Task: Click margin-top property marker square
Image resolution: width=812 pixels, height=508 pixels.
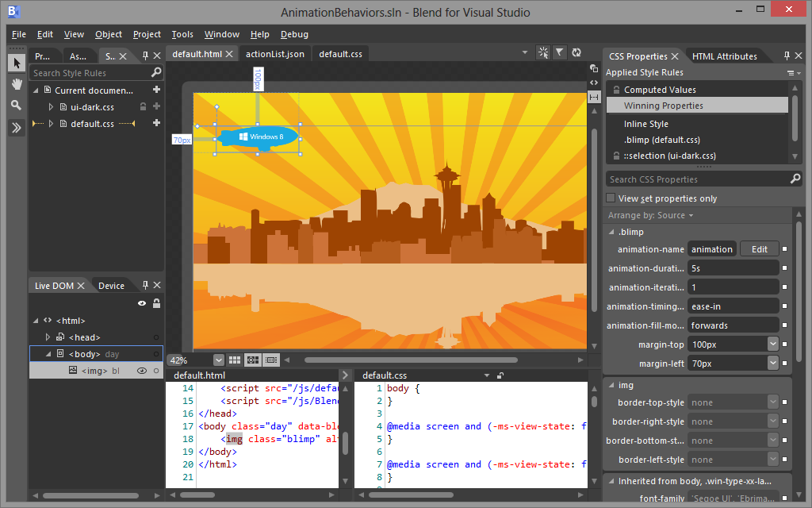Action: (x=784, y=344)
